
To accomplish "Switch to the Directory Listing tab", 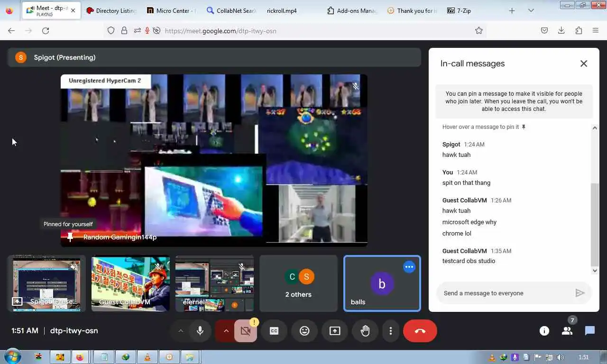I will point(111,10).
